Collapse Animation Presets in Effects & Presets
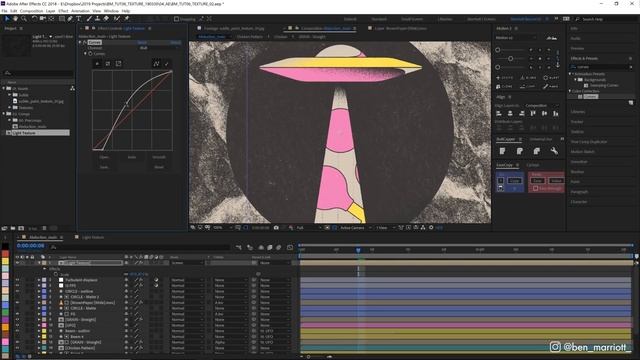The image size is (640, 360). pos(571,74)
